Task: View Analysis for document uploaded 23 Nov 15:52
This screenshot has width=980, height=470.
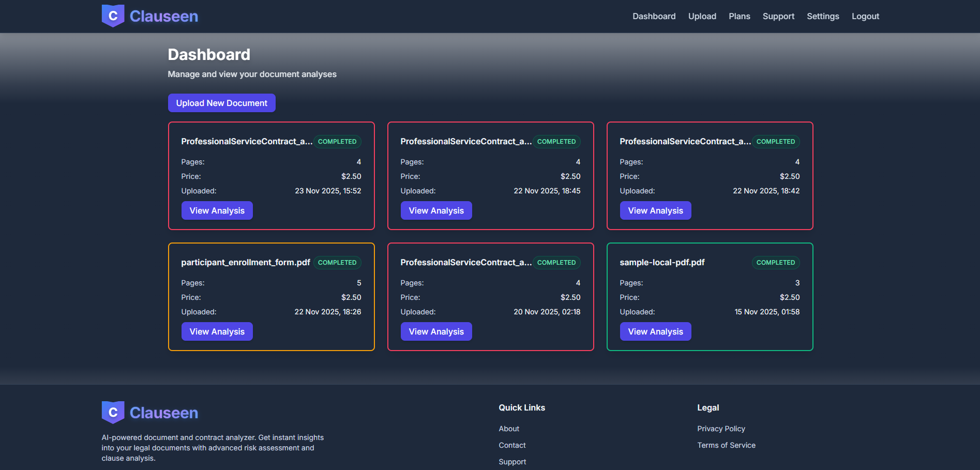Action: [217, 210]
